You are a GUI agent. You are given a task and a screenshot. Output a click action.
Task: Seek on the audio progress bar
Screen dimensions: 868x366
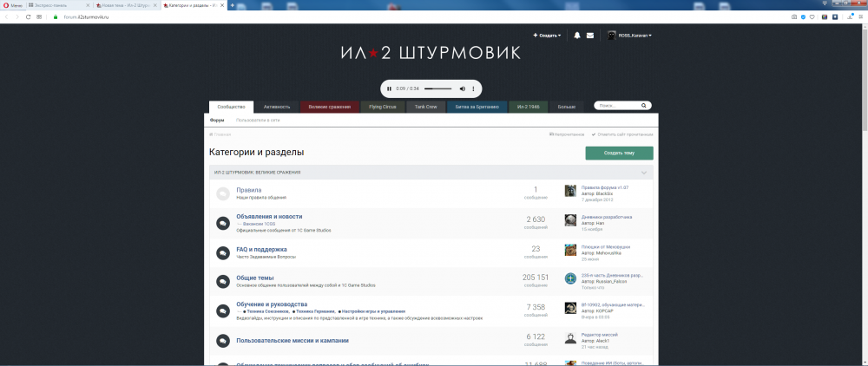pos(437,89)
